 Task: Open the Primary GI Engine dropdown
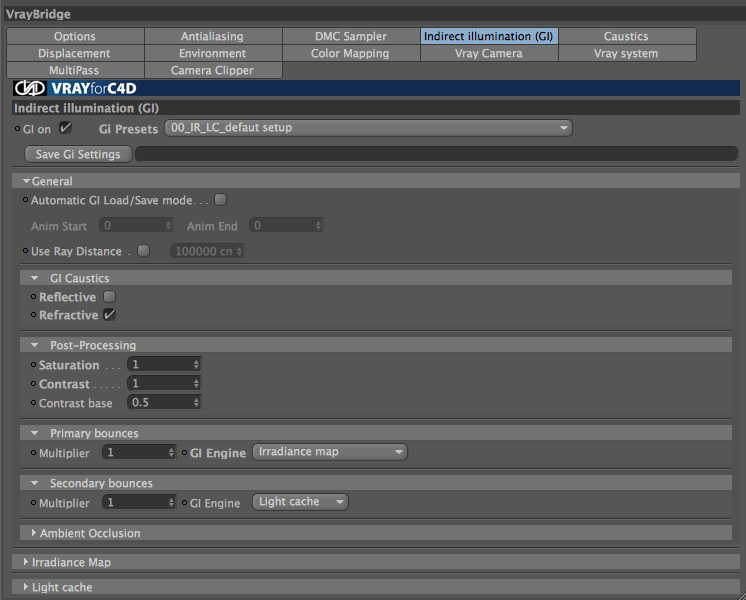(330, 452)
